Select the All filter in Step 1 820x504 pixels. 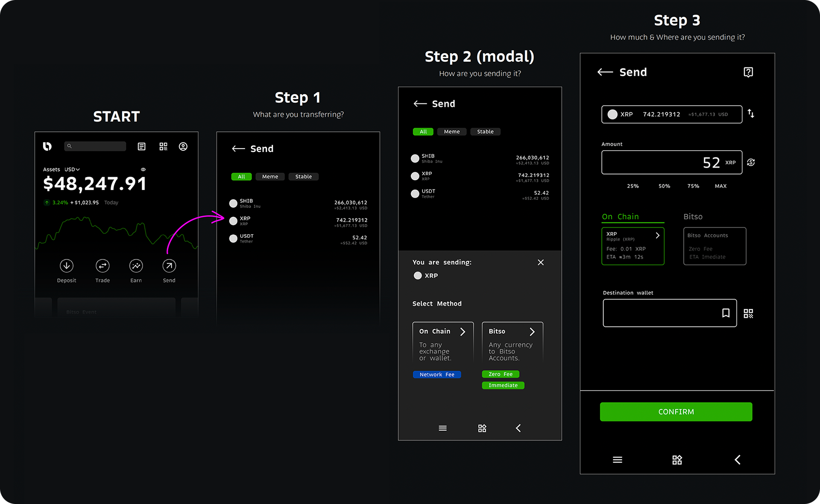point(241,177)
